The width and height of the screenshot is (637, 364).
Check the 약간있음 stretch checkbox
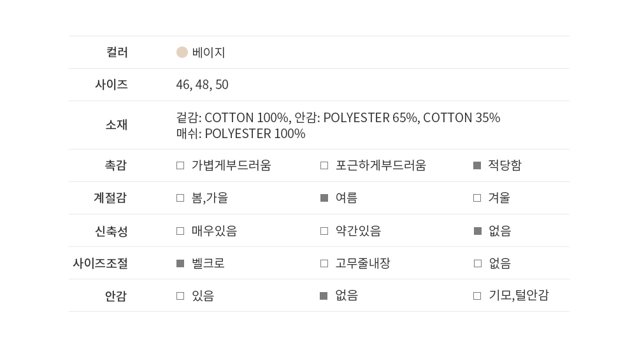pyautogui.click(x=324, y=231)
